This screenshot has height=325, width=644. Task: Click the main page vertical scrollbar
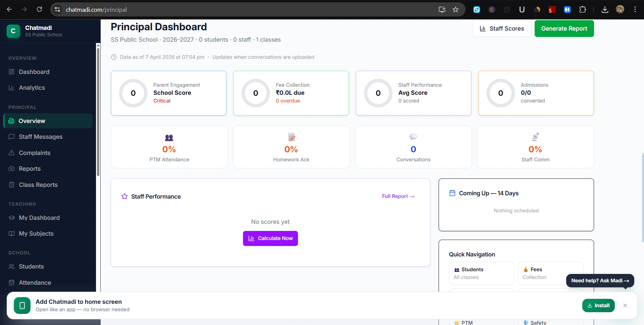[642, 198]
